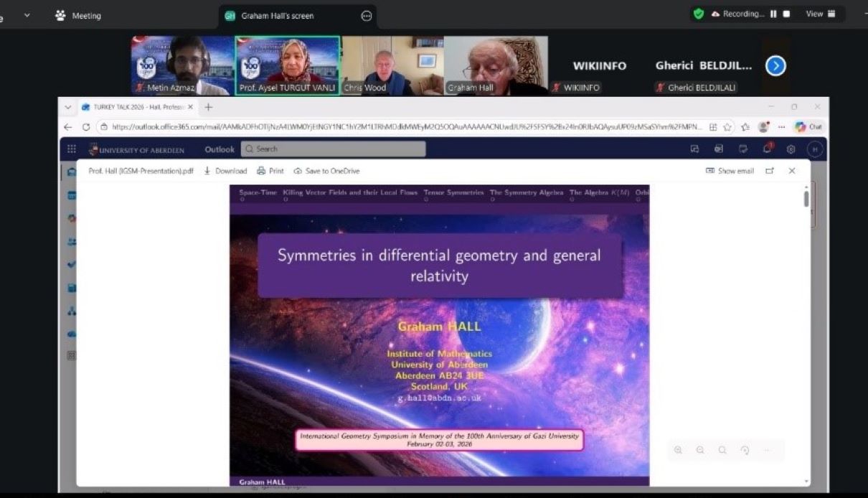Pop out the email into a new window
This screenshot has width=868, height=498.
click(x=770, y=171)
